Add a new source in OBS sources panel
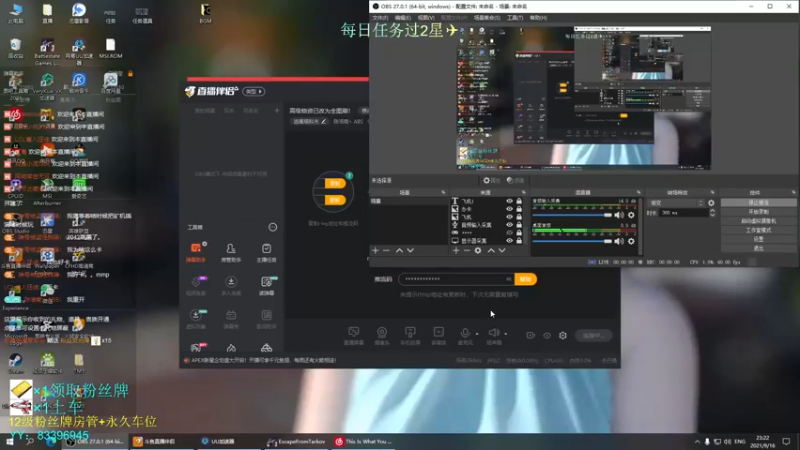The width and height of the screenshot is (800, 450). [456, 251]
